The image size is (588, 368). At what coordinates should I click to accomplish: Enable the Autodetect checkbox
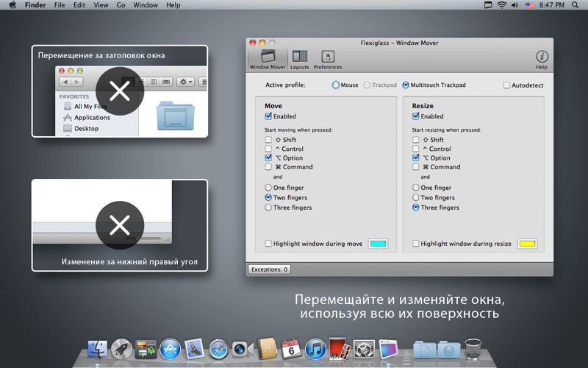506,85
